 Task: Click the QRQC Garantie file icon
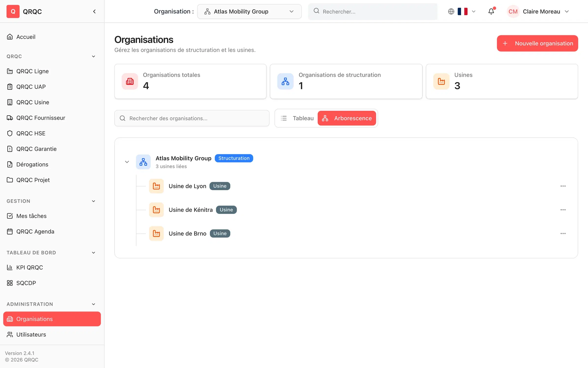[10, 149]
